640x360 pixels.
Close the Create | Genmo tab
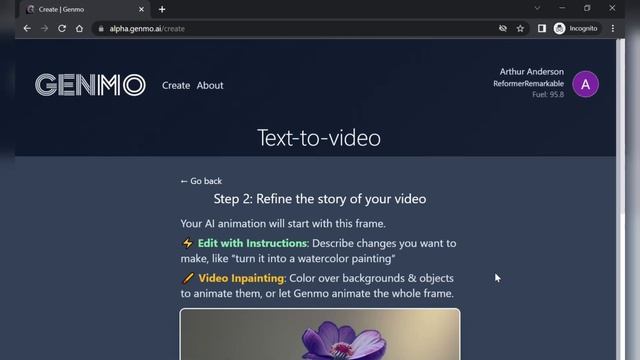point(141,9)
